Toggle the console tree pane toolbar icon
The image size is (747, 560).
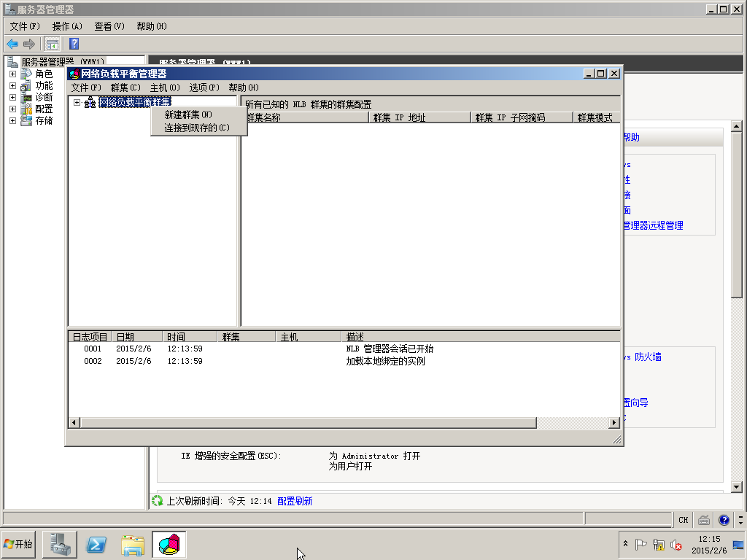52,44
